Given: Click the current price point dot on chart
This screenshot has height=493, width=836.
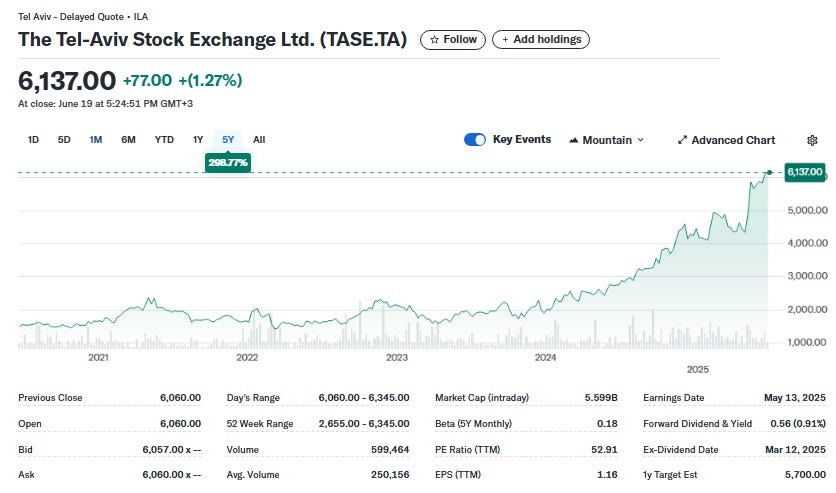Looking at the screenshot, I should (x=769, y=172).
